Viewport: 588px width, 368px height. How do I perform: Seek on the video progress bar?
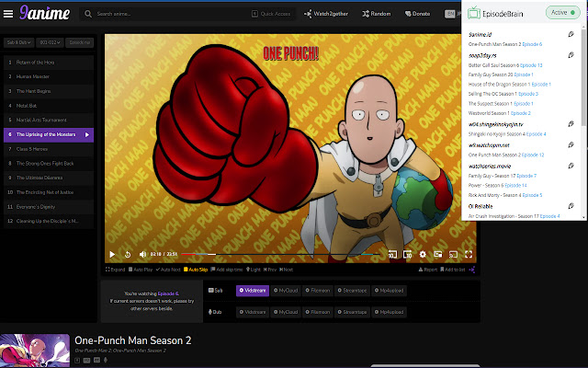click(280, 254)
